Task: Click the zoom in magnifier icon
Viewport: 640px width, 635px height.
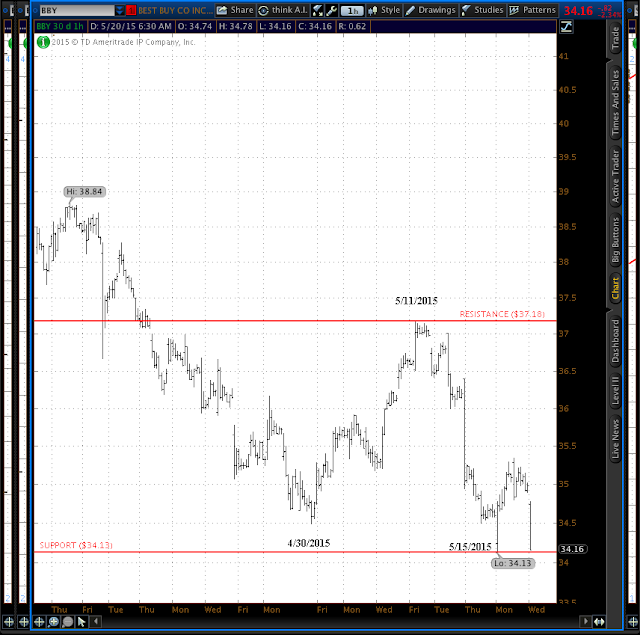Action: (x=53, y=622)
